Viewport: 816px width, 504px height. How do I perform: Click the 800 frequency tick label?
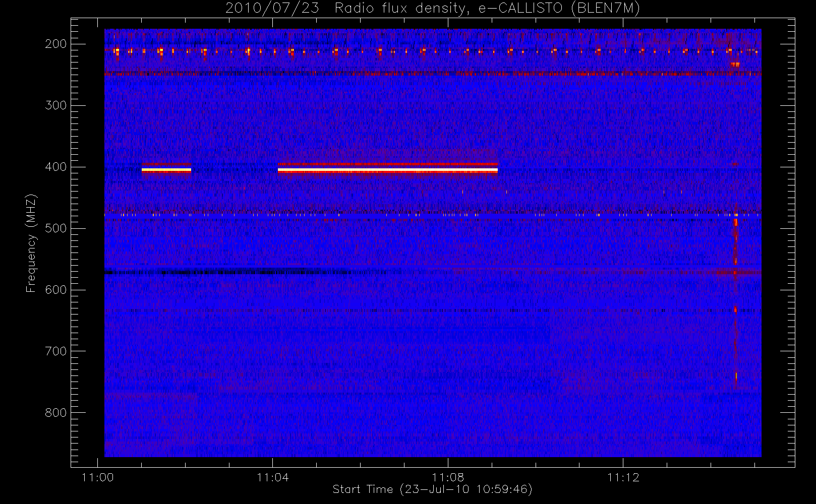[x=56, y=413]
